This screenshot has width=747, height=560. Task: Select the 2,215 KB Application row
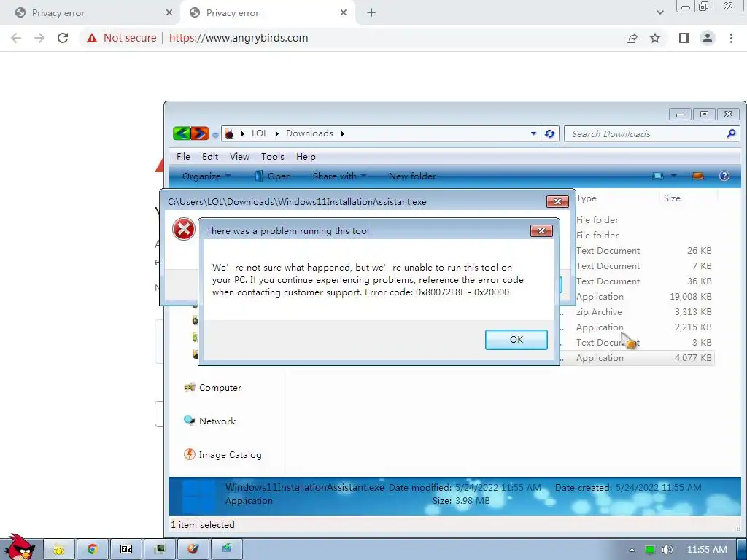pos(637,327)
